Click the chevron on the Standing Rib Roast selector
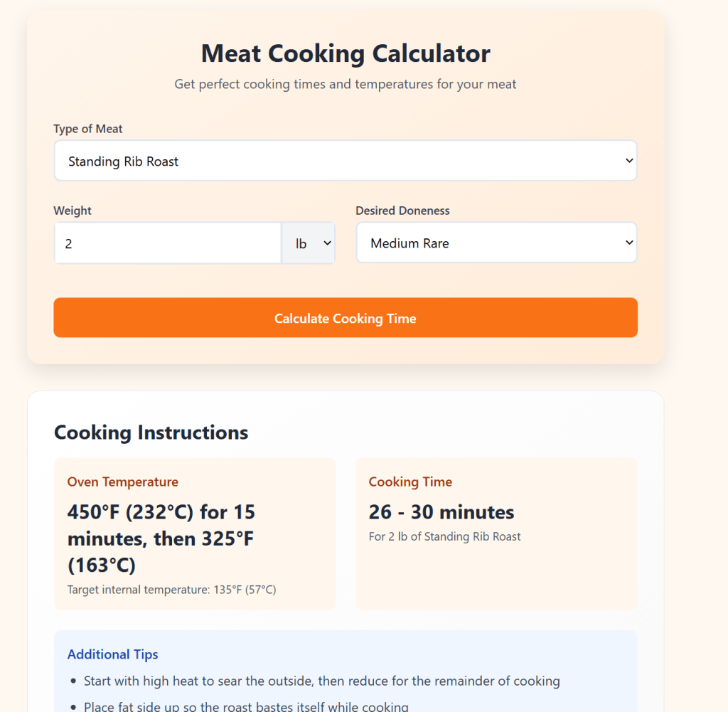The height and width of the screenshot is (712, 728). [628, 161]
